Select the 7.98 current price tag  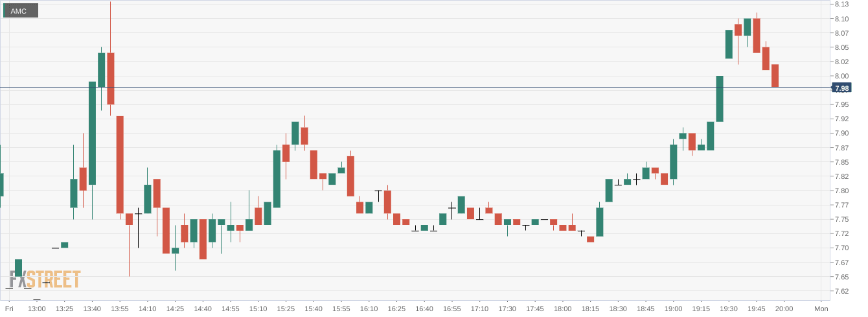[841, 88]
